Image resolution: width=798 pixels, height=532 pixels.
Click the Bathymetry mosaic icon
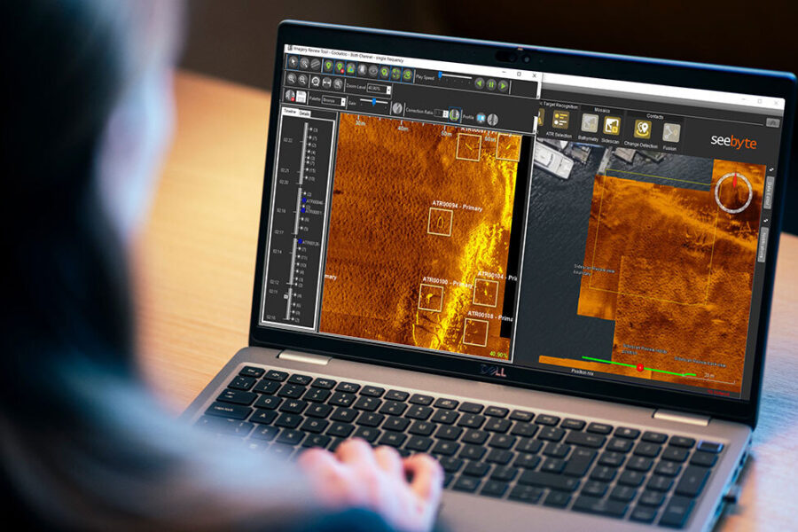tap(590, 123)
